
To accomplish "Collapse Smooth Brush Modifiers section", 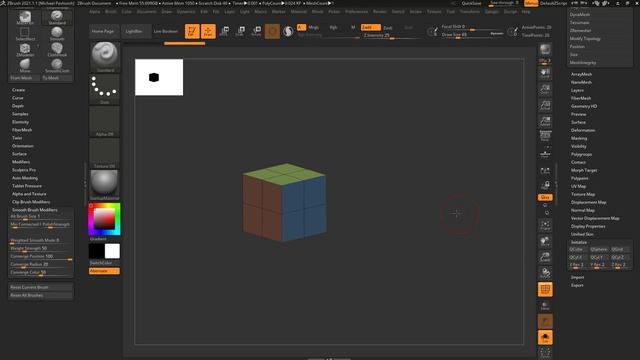I will (35, 210).
